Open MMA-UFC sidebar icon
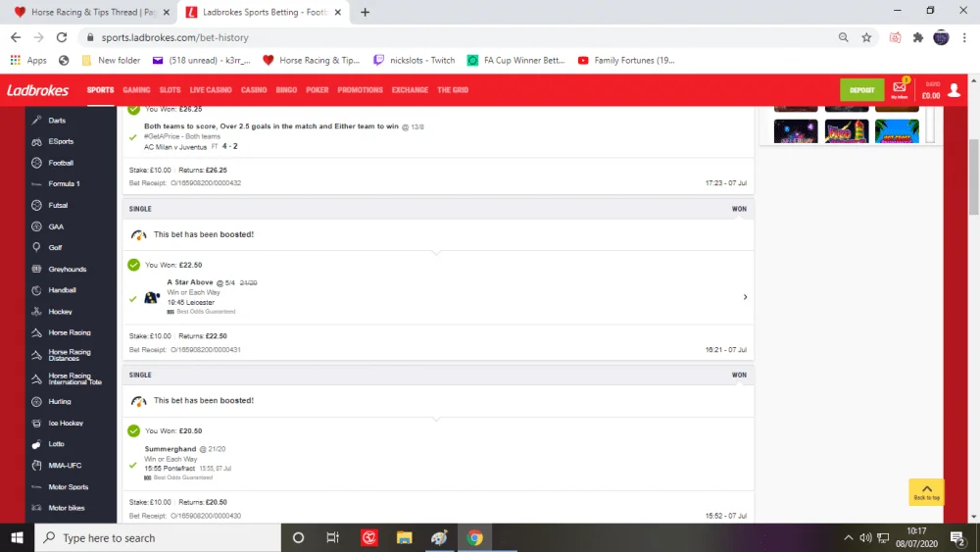980x552 pixels. click(36, 465)
